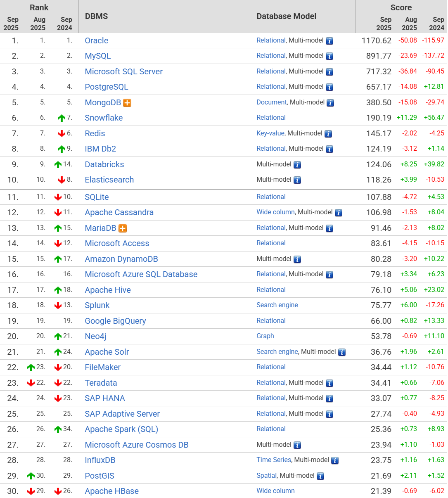Open the SAP HANA link

coord(105,398)
